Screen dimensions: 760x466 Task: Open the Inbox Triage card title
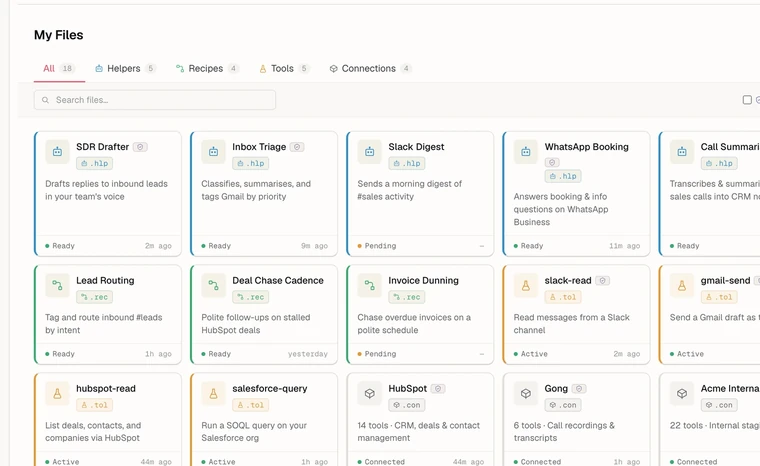[259, 147]
